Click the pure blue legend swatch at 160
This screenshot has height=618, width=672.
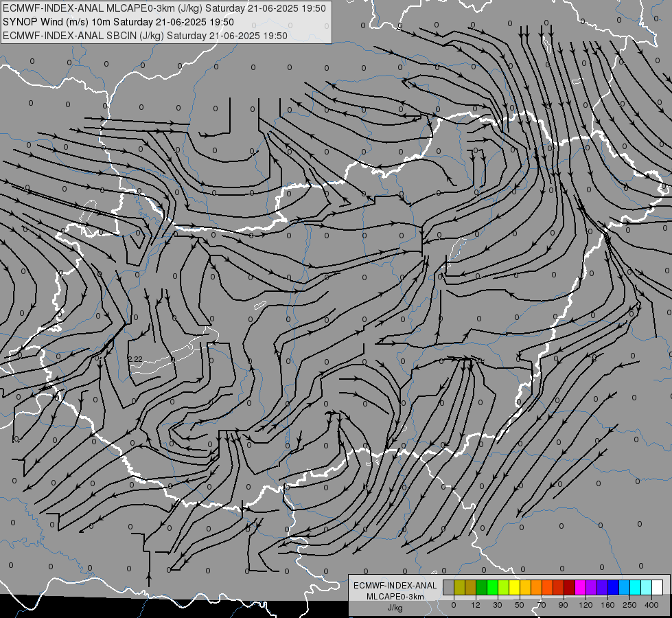point(614,587)
